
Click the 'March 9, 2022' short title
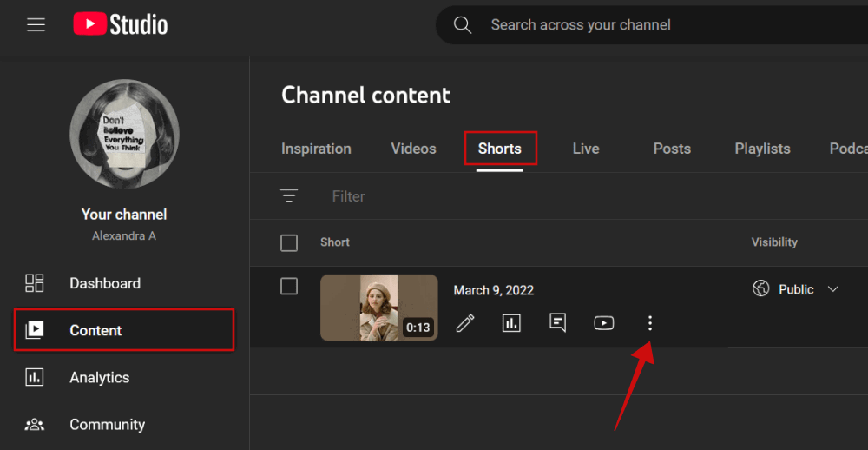494,290
